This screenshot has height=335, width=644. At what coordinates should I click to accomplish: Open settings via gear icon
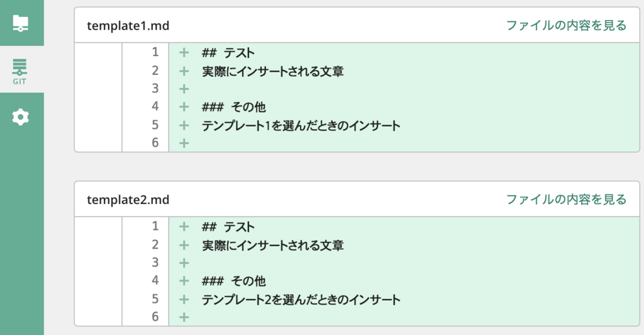tap(21, 117)
